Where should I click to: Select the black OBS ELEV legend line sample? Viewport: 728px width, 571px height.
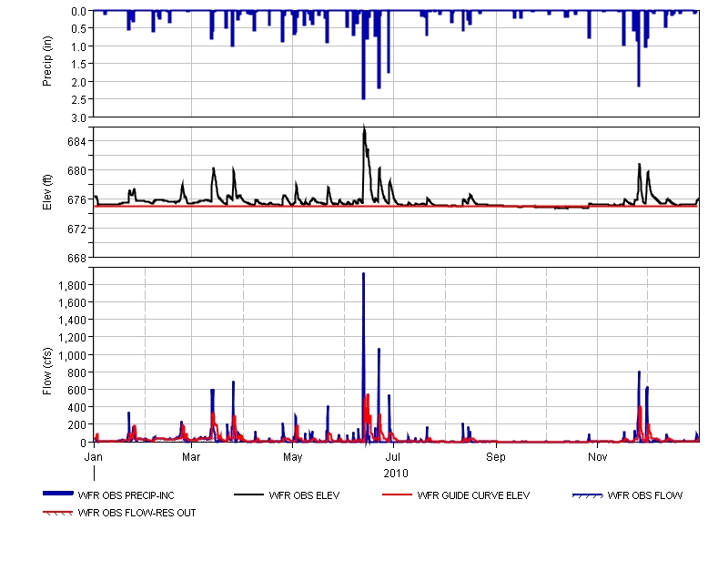[248, 495]
